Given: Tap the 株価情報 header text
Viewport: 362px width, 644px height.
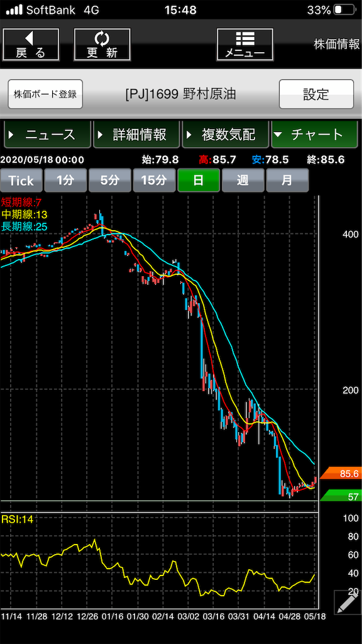Looking at the screenshot, I should [x=337, y=45].
